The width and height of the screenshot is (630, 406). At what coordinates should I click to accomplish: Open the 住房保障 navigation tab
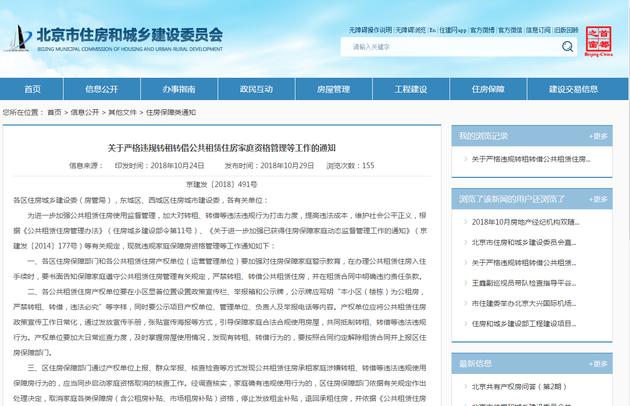(x=488, y=89)
